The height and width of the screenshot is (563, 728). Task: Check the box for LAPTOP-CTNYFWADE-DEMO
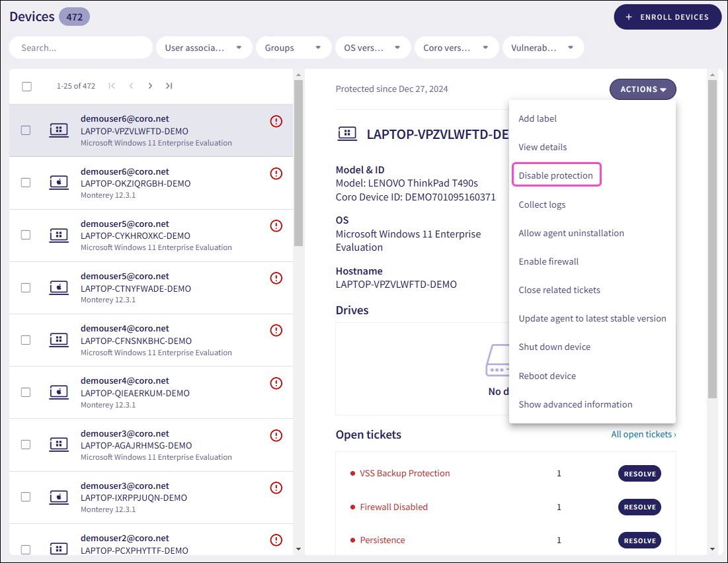tap(26, 288)
